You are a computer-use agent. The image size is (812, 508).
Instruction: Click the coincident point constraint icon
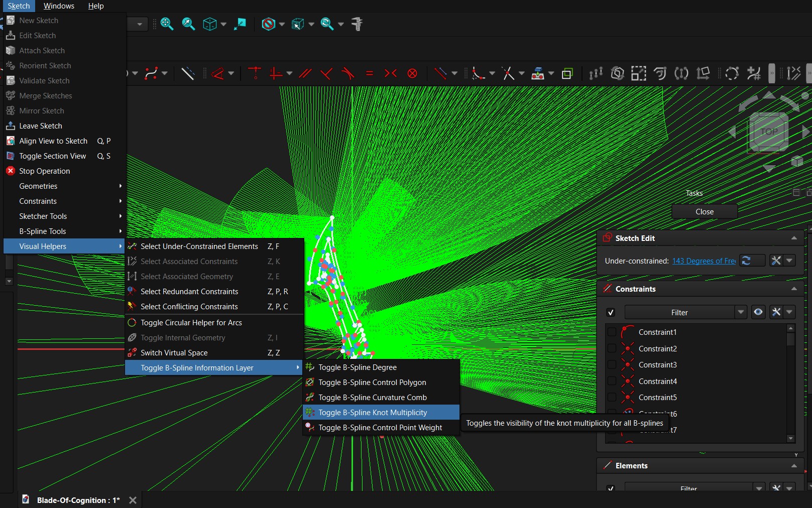tap(255, 73)
